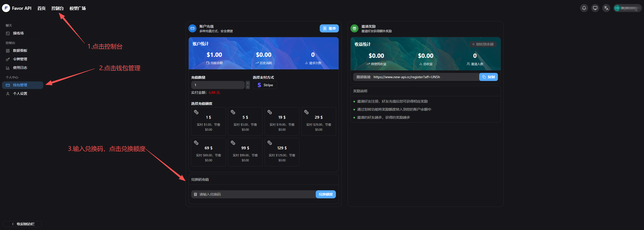Viewport: 644px width, 230px height.
Task: Select the 29 $ recharge card
Action: tap(319, 121)
